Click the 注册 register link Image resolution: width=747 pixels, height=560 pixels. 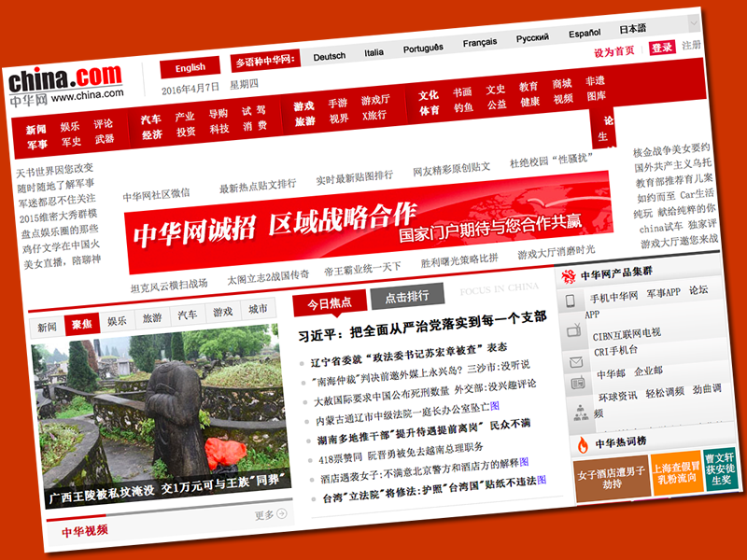[691, 45]
